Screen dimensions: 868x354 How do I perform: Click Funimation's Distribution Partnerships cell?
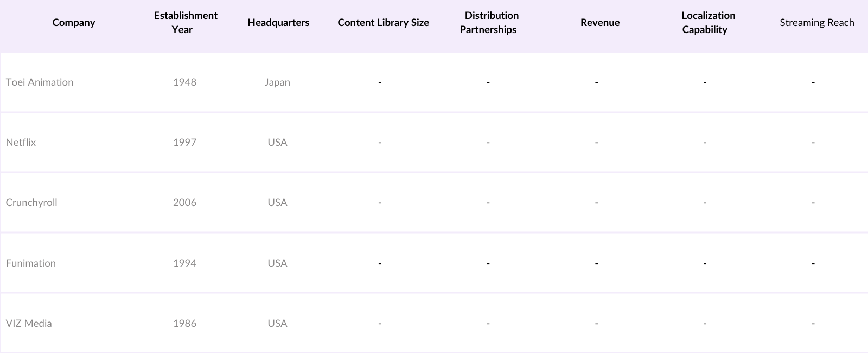[488, 263]
